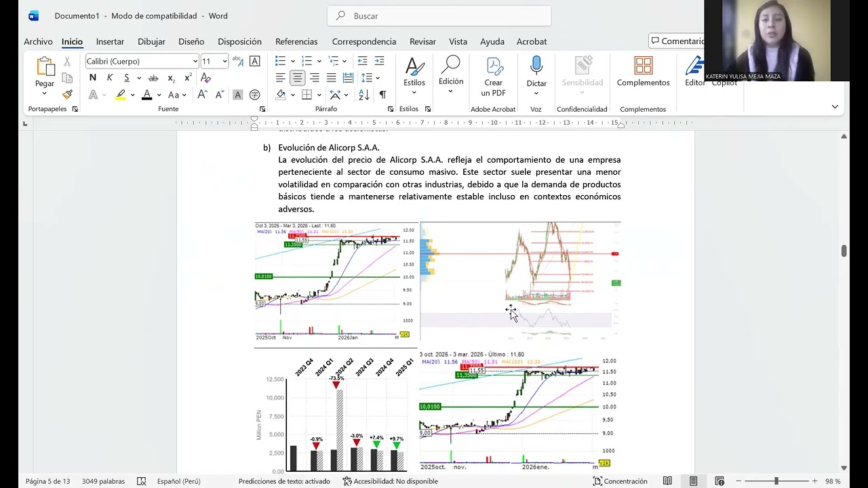Open the Estilos pane launcher
868x488 pixels.
pyautogui.click(x=428, y=109)
